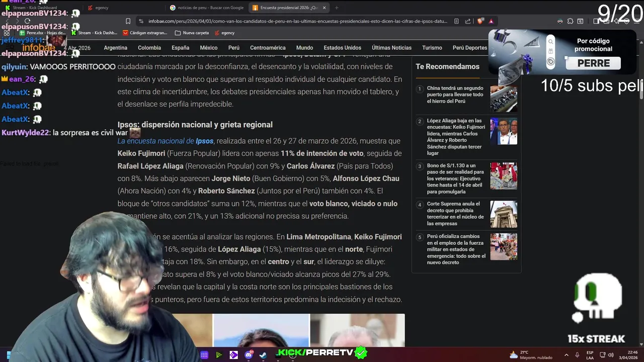This screenshot has height=362, width=644.
Task: Open 'Perú oficializa cambios' recommended article
Action: [x=456, y=249]
